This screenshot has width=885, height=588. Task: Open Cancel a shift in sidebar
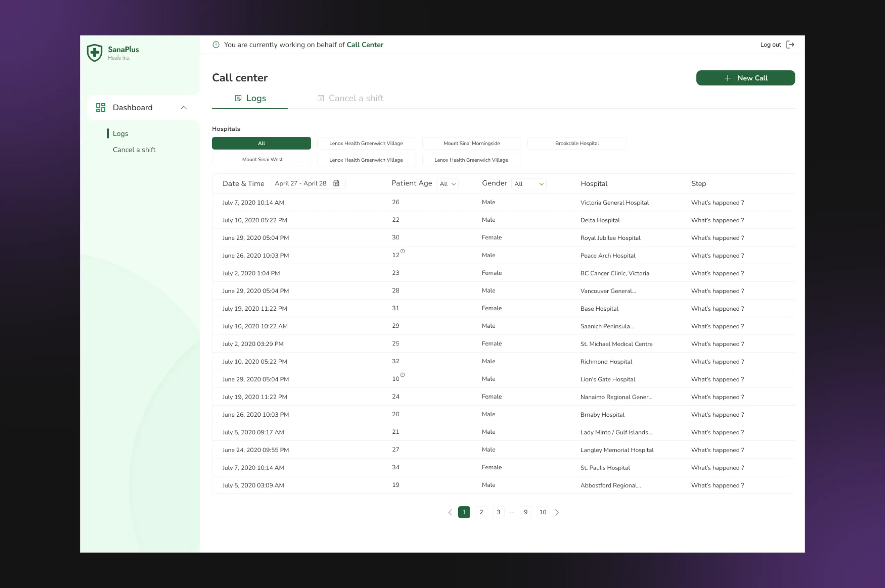click(134, 150)
